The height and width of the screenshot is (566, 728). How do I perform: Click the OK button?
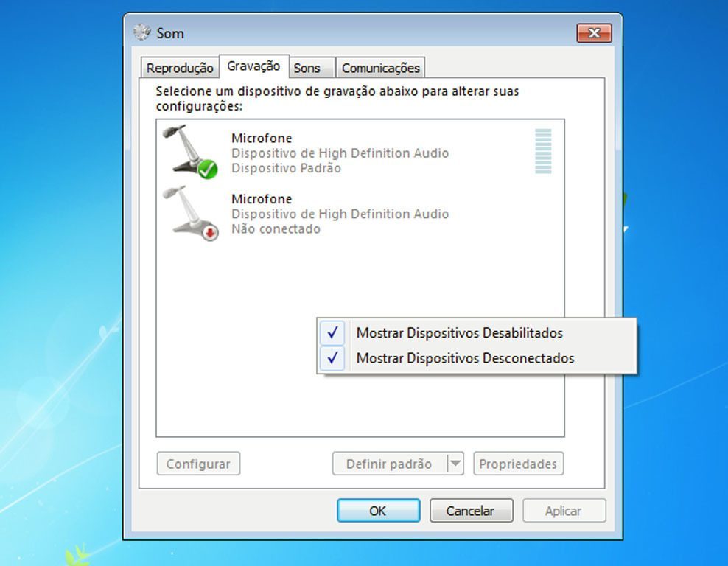[379, 511]
